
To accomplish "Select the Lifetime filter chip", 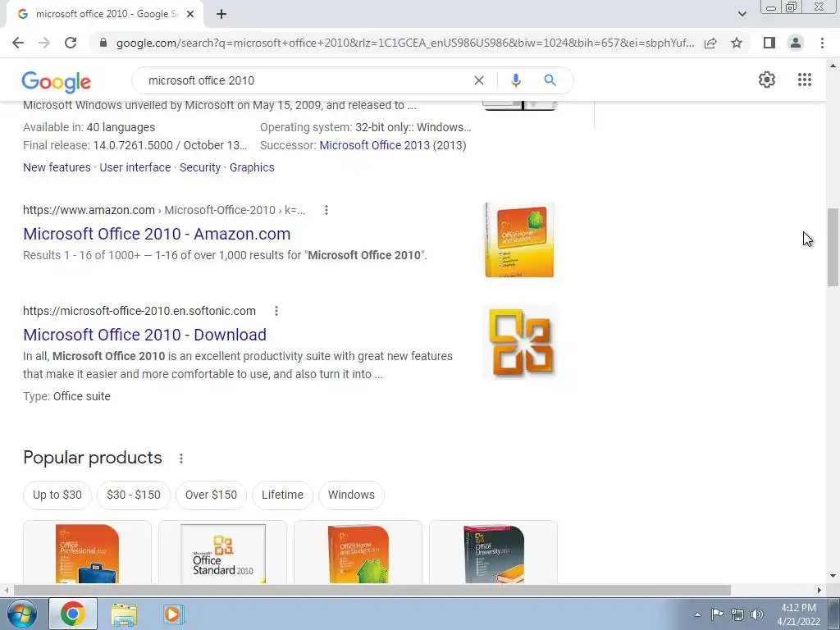I will pos(282,495).
